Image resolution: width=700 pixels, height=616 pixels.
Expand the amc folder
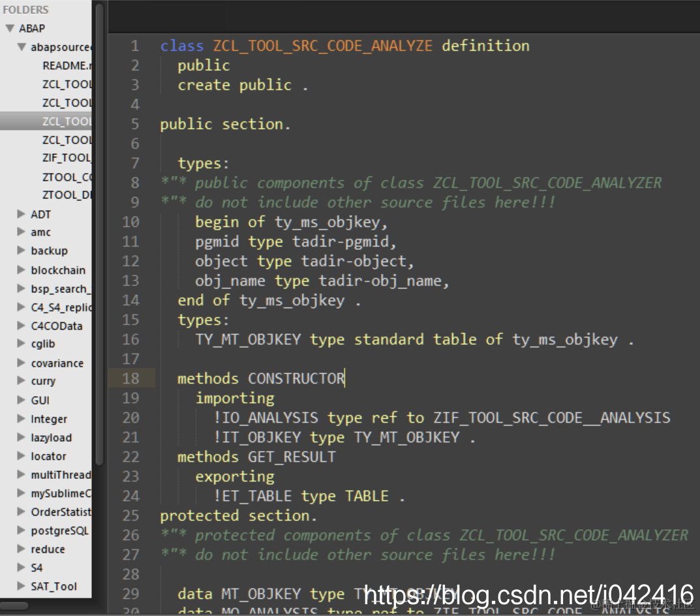(21, 232)
